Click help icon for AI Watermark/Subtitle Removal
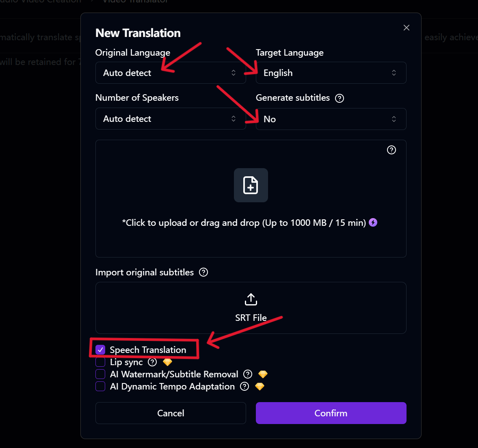Screen dimensions: 478x448 click(248, 374)
